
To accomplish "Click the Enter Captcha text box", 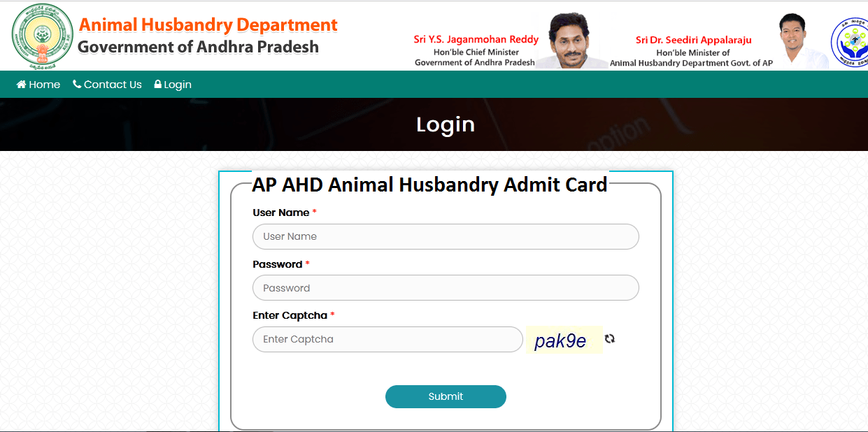I will click(x=387, y=339).
